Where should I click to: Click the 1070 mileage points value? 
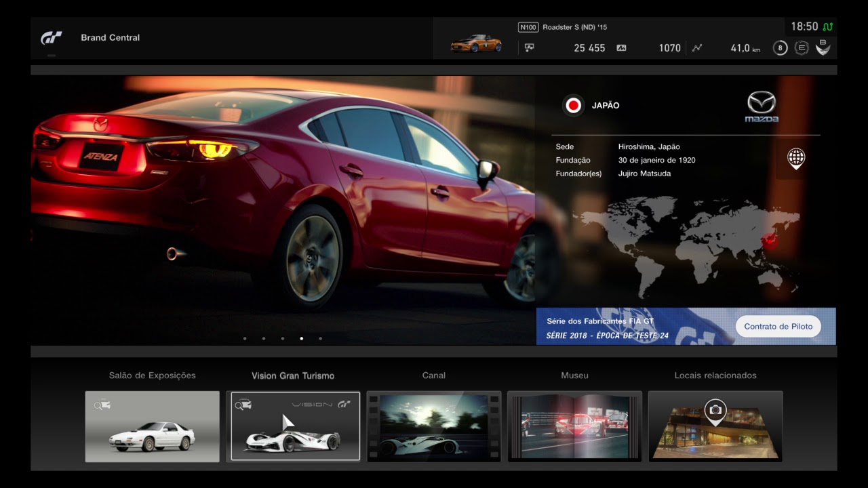click(x=669, y=48)
